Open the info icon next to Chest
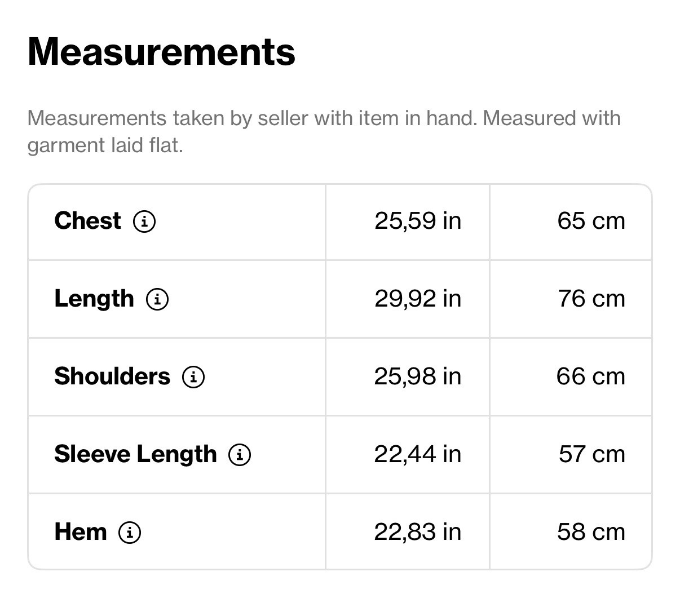This screenshot has width=680, height=616. pos(144,221)
